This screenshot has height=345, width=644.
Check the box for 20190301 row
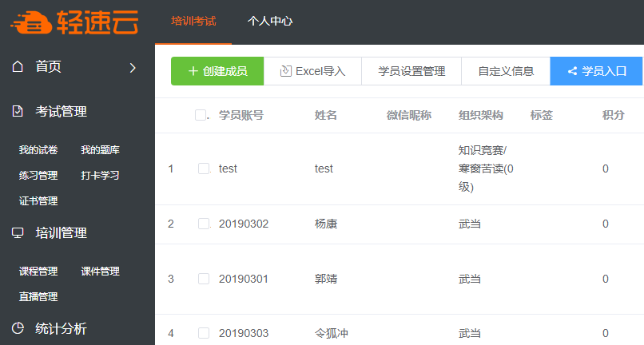(204, 279)
